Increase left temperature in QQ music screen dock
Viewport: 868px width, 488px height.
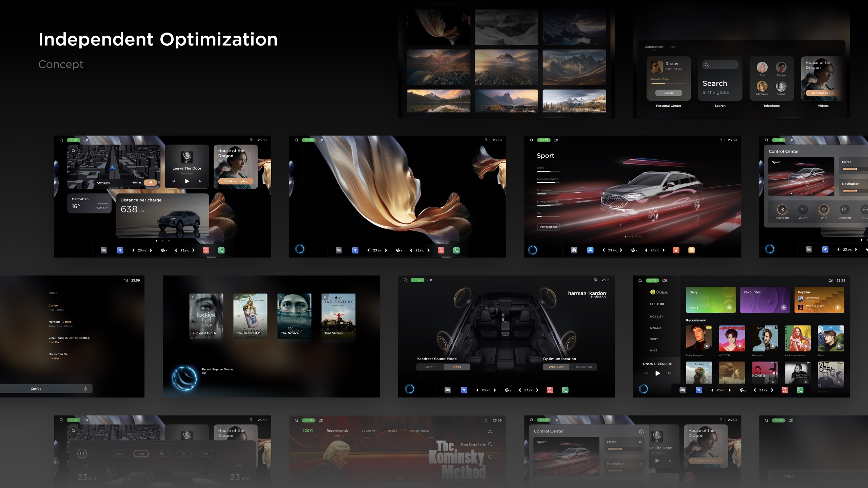click(730, 390)
